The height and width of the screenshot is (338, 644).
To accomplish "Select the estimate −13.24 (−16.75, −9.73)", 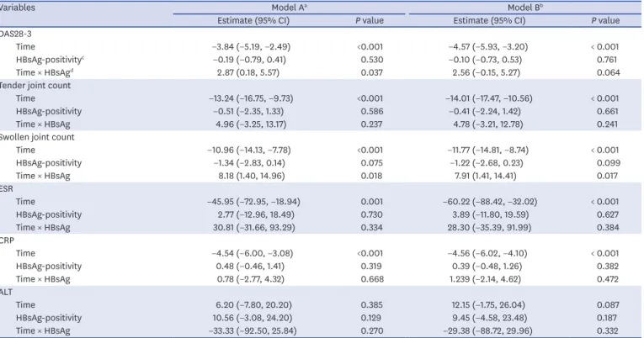I will pos(251,98).
